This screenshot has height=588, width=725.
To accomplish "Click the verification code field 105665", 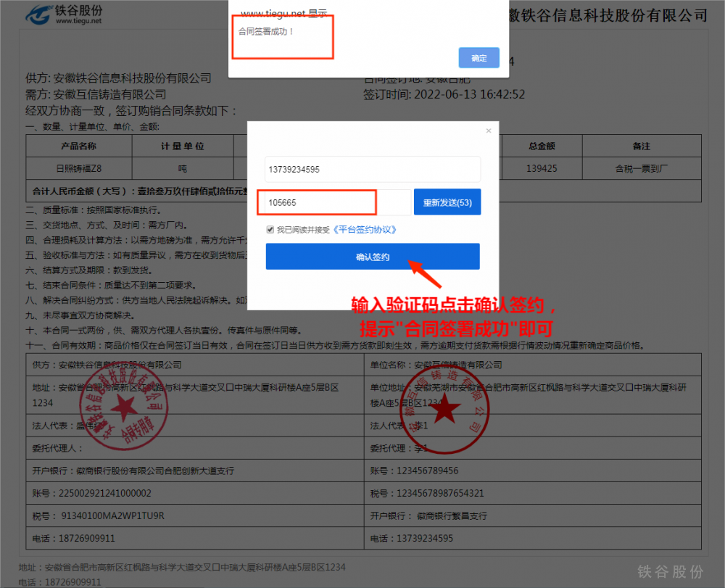I will (x=319, y=203).
